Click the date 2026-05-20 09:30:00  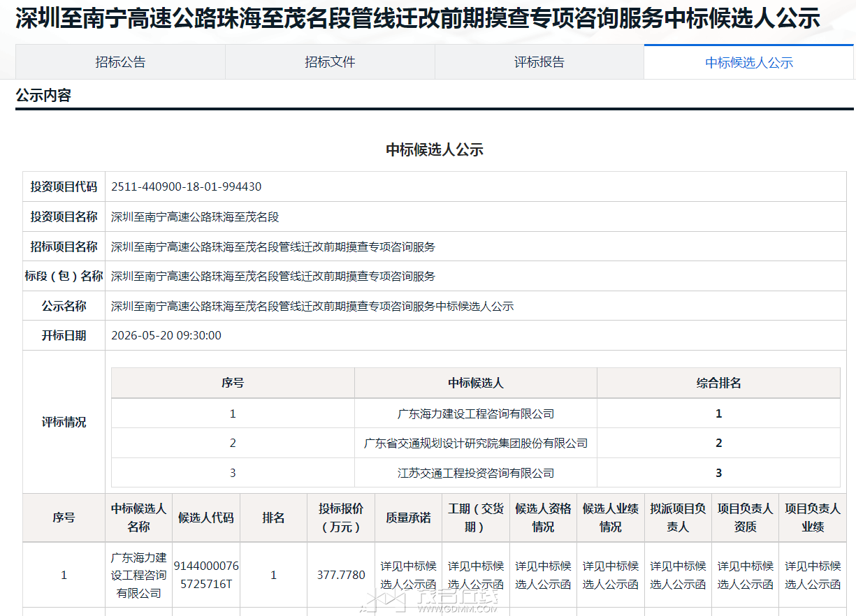point(166,336)
